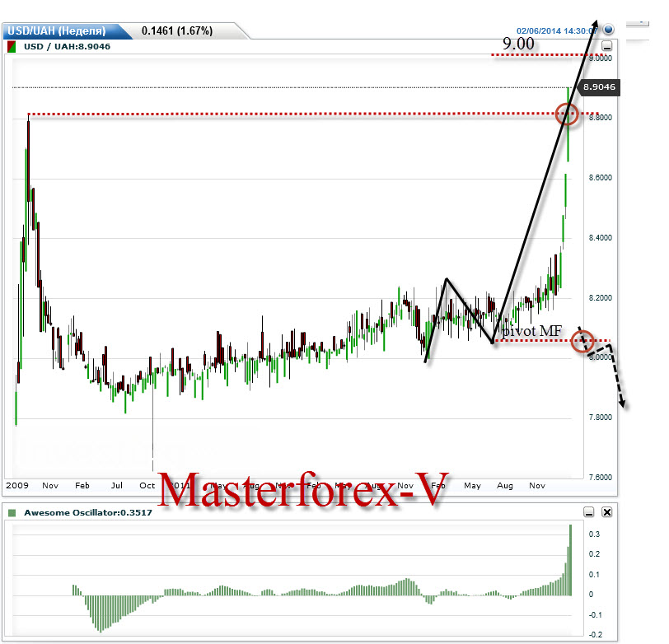Screen dimensions: 669x644
Task: Click the latest green weekly candle
Action: 568,124
